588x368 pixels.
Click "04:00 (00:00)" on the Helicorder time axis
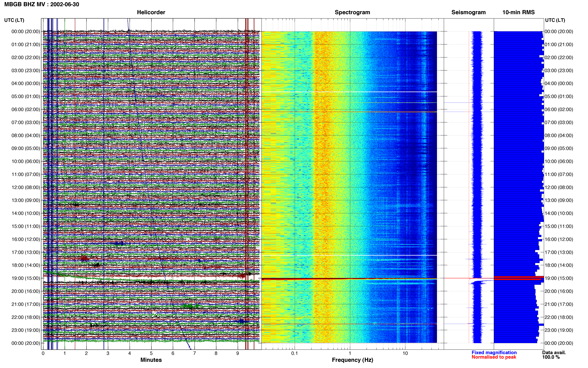coord(26,83)
